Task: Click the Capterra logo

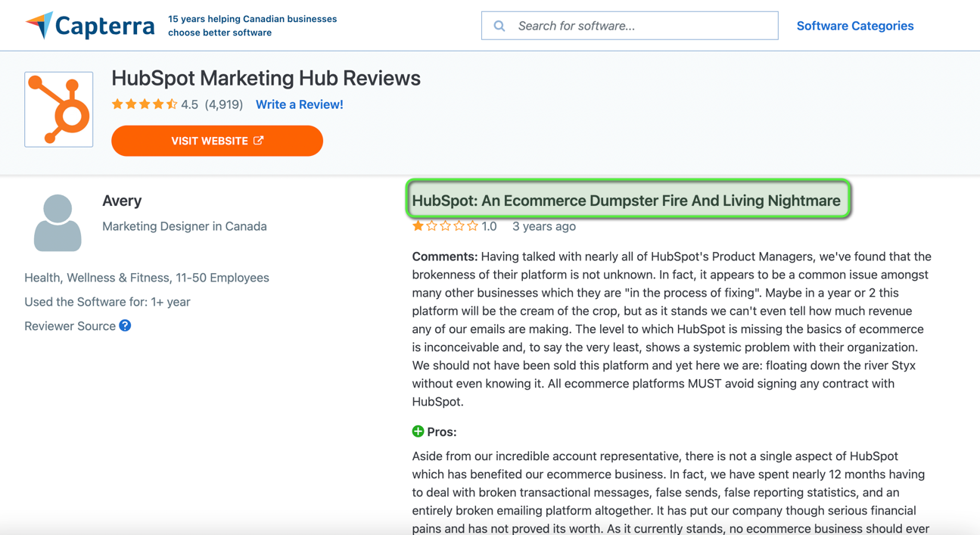Action: click(89, 26)
